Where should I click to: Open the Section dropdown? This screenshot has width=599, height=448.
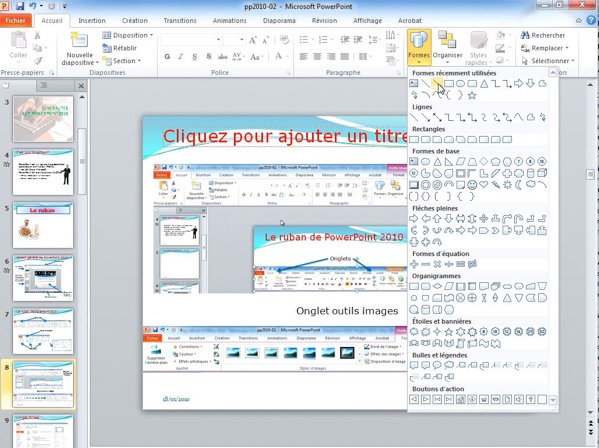[x=122, y=61]
